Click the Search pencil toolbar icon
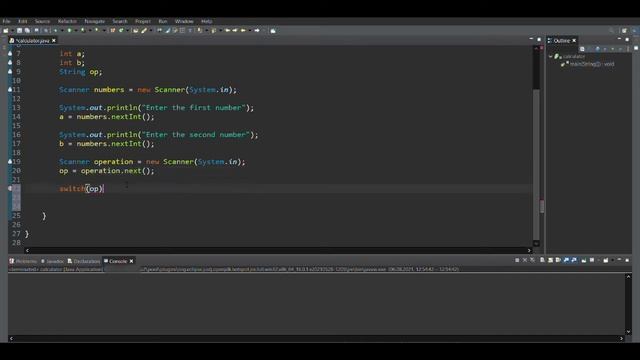640x360 pixels. pos(144,31)
